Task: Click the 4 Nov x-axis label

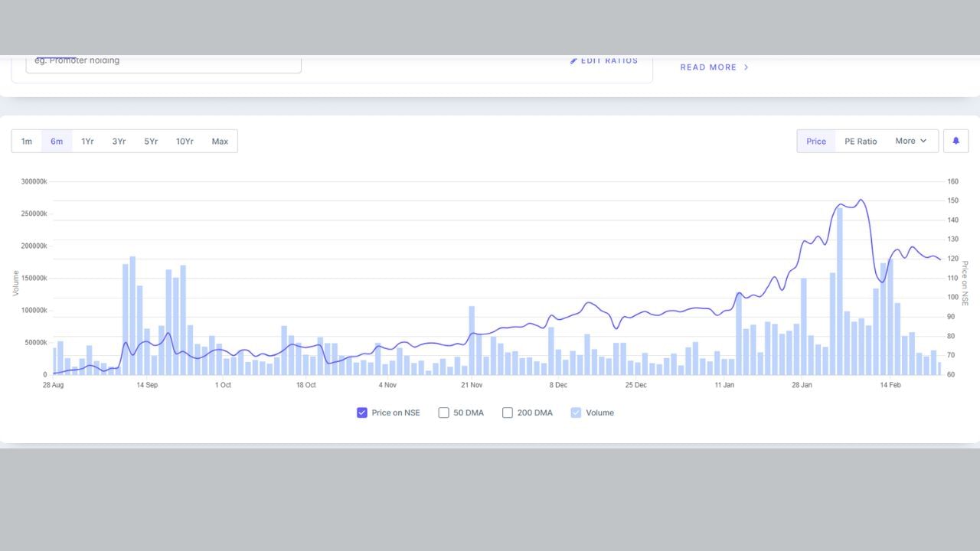Action: pyautogui.click(x=387, y=385)
